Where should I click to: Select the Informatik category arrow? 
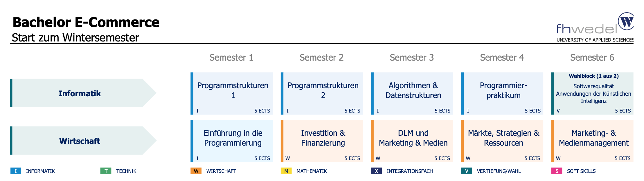tap(83, 93)
